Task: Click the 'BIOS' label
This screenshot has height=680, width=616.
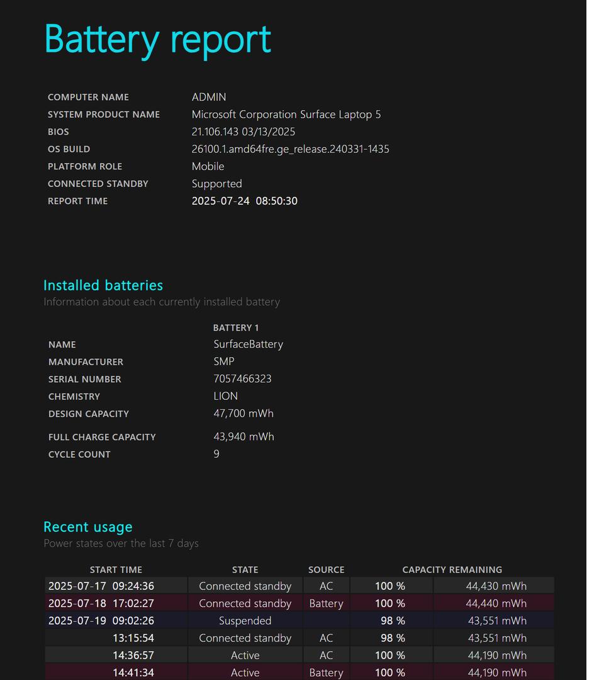Action: 58,132
